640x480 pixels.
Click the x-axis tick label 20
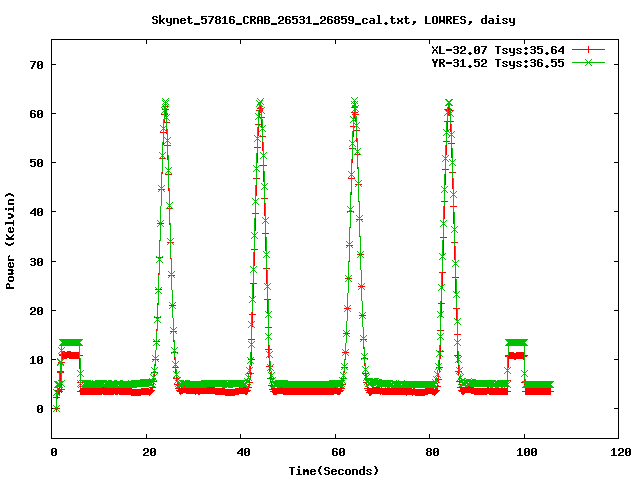click(x=149, y=452)
